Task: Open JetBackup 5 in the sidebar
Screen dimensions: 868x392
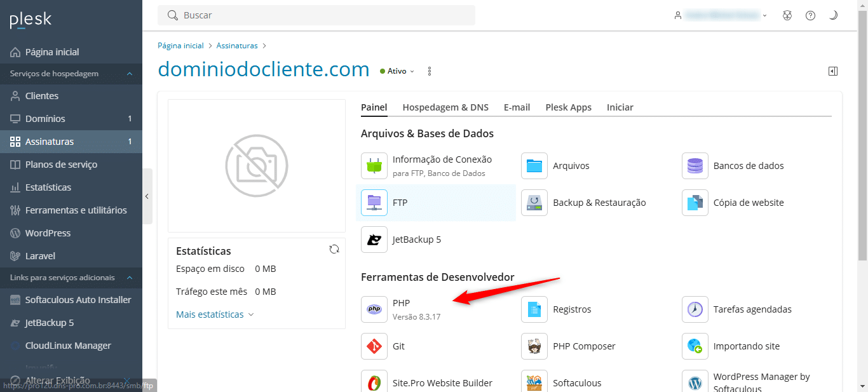Action: (x=71, y=323)
